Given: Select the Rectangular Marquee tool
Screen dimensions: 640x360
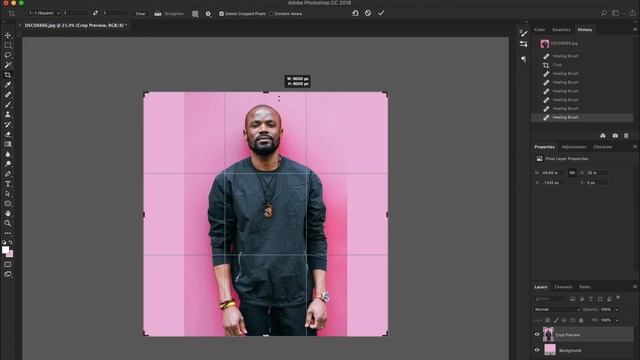Looking at the screenshot, I should coord(8,45).
